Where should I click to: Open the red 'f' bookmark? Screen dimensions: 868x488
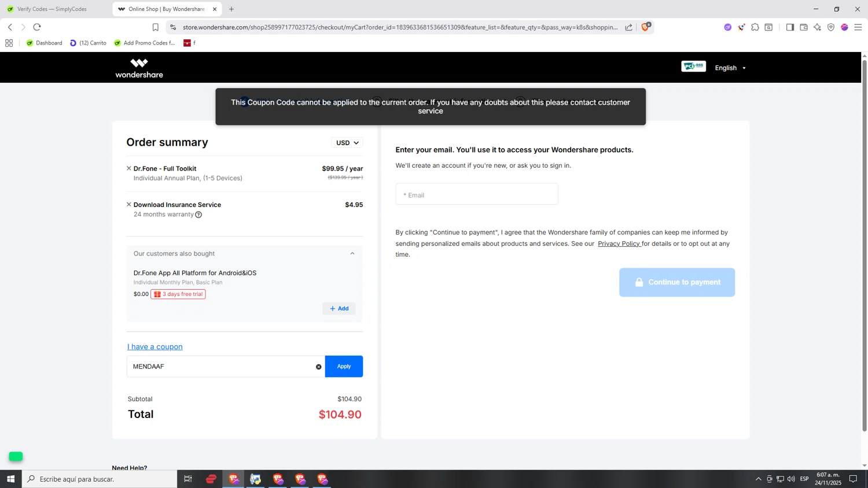189,43
